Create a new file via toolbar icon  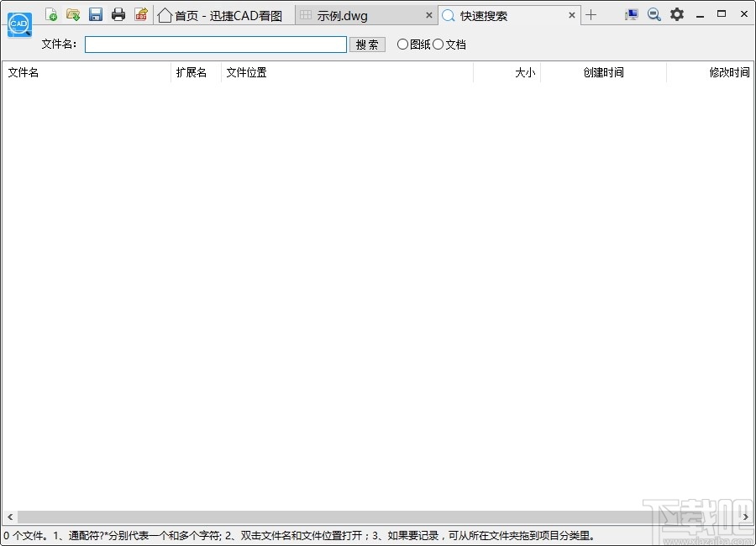50,14
